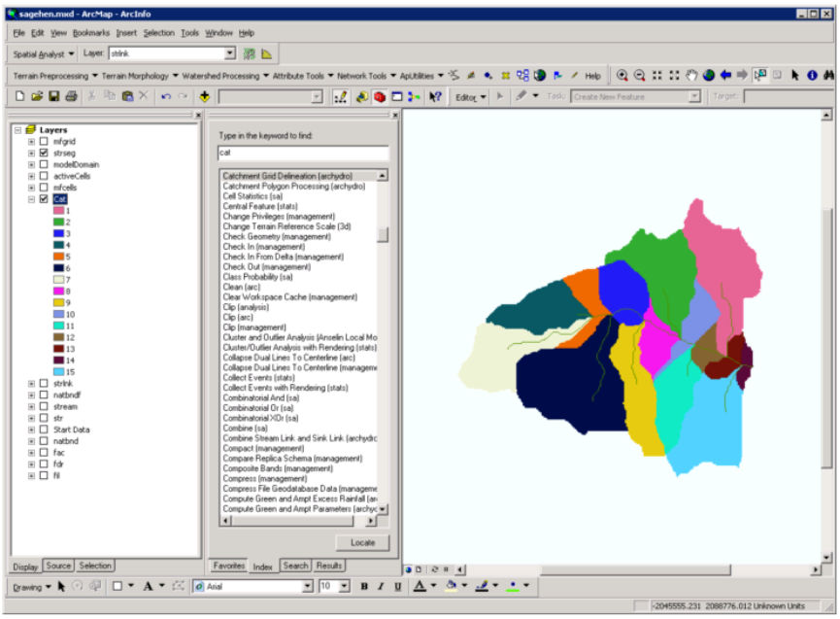This screenshot has height=619, width=840.
Task: Click the Add Data button icon
Action: pyautogui.click(x=204, y=96)
